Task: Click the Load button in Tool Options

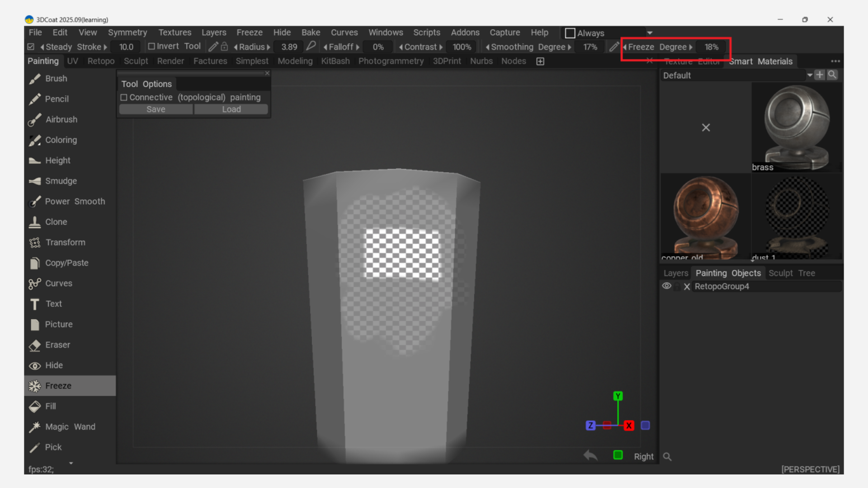Action: tap(231, 109)
